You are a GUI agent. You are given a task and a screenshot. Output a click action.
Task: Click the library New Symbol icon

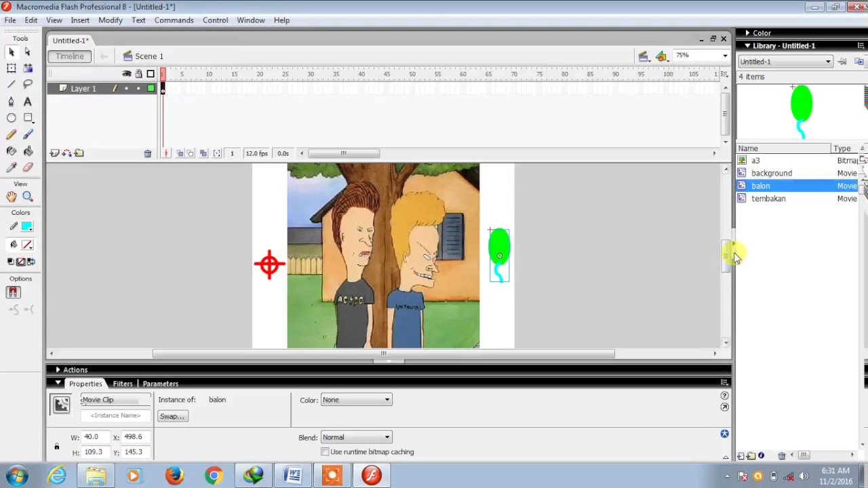pyautogui.click(x=741, y=456)
